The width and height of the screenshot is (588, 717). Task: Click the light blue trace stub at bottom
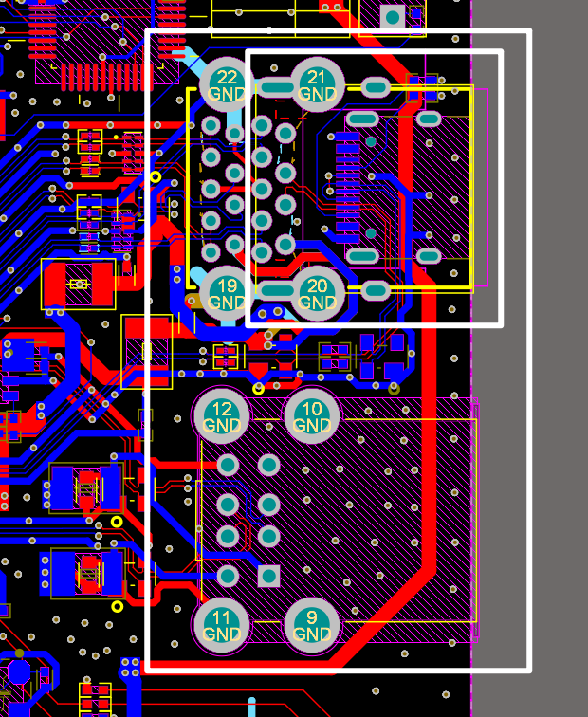click(252, 707)
